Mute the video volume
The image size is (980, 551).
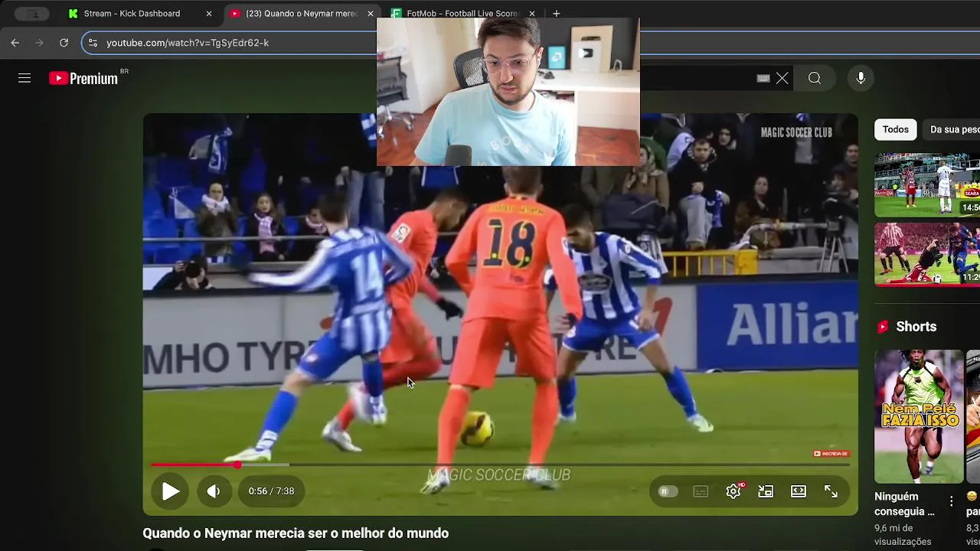click(x=214, y=491)
